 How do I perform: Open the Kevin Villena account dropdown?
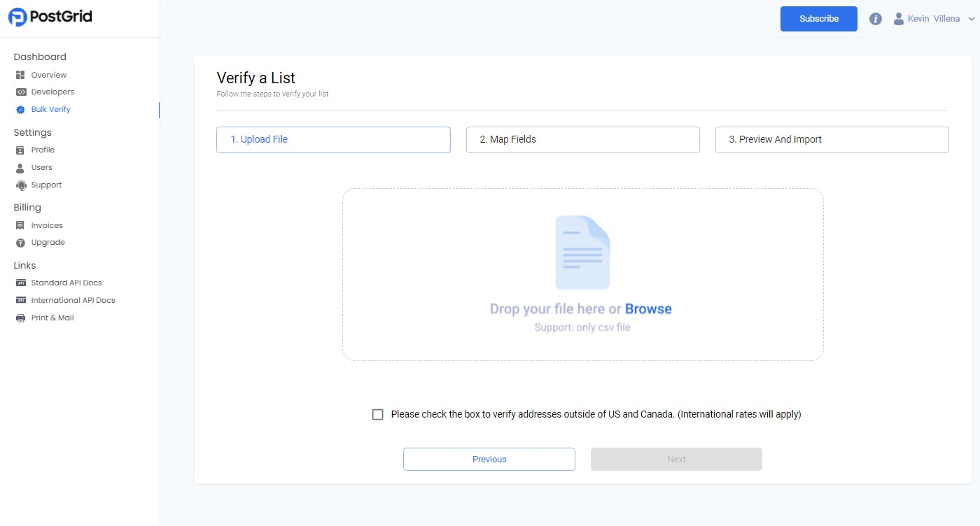933,18
